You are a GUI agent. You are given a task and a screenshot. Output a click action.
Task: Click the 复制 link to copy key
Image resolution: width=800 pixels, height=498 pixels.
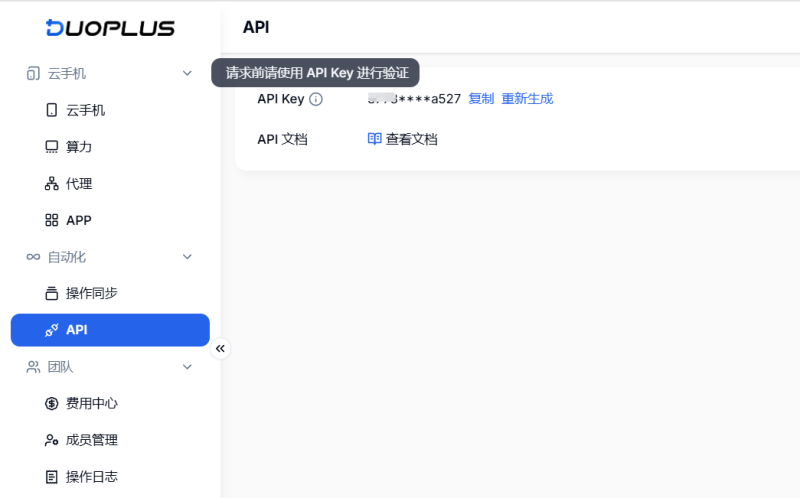point(481,98)
